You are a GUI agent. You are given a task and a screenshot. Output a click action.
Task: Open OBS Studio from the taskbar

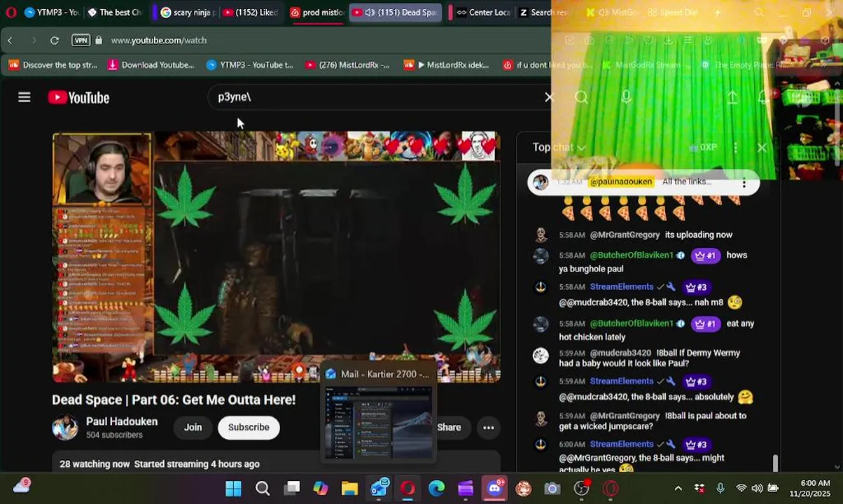pos(581,489)
